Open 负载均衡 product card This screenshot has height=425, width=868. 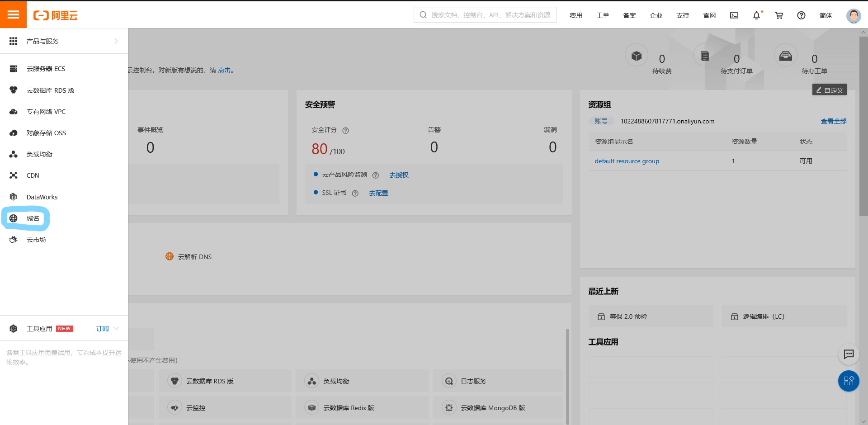(x=362, y=381)
